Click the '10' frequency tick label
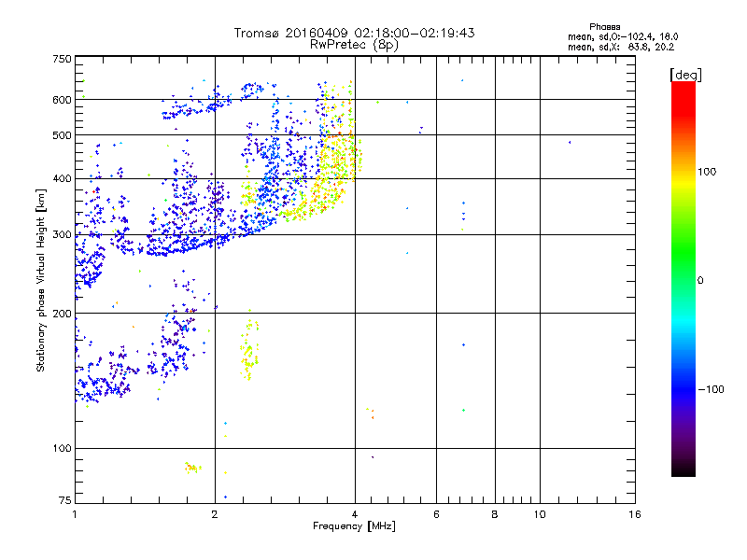This screenshot has width=747, height=560. (540, 514)
